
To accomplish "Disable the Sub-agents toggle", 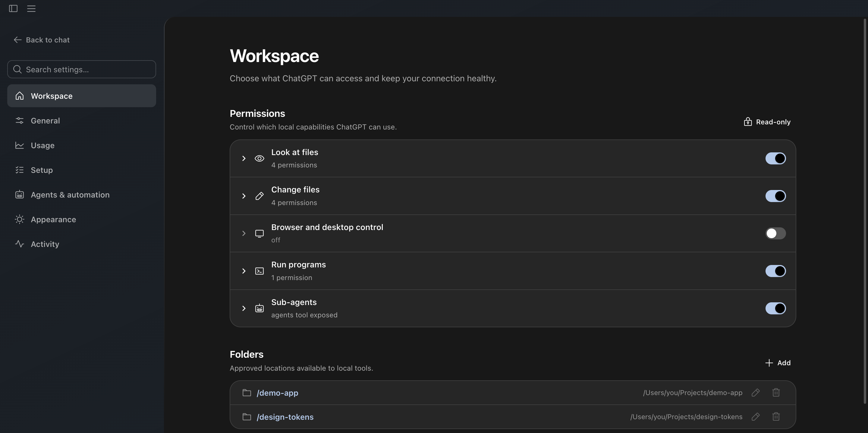I will coord(775,308).
